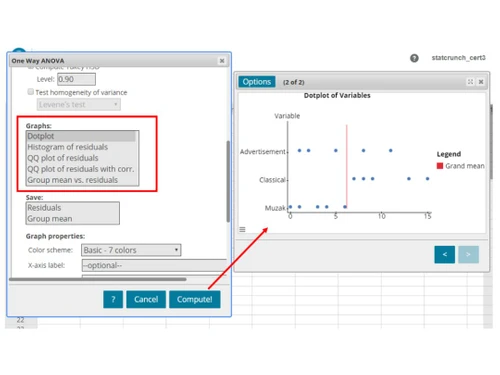Open the Color scheme dropdown
This screenshot has width=500, height=375.
click(131, 250)
